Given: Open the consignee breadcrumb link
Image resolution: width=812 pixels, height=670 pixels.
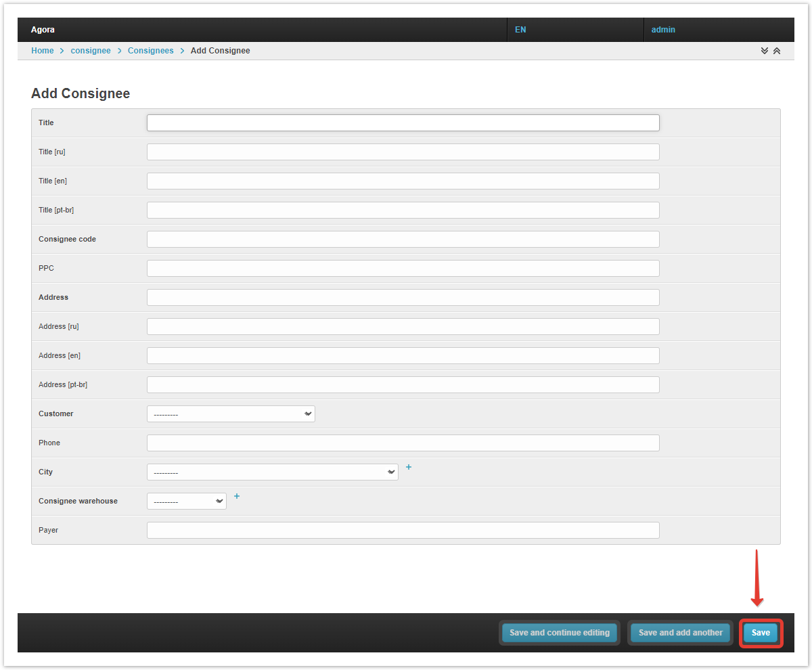Looking at the screenshot, I should pyautogui.click(x=91, y=51).
